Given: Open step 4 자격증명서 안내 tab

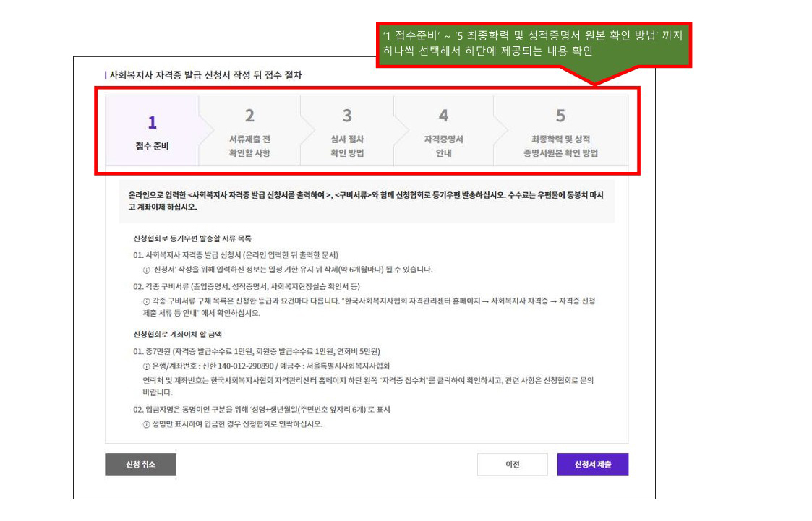Looking at the screenshot, I should (x=443, y=130).
